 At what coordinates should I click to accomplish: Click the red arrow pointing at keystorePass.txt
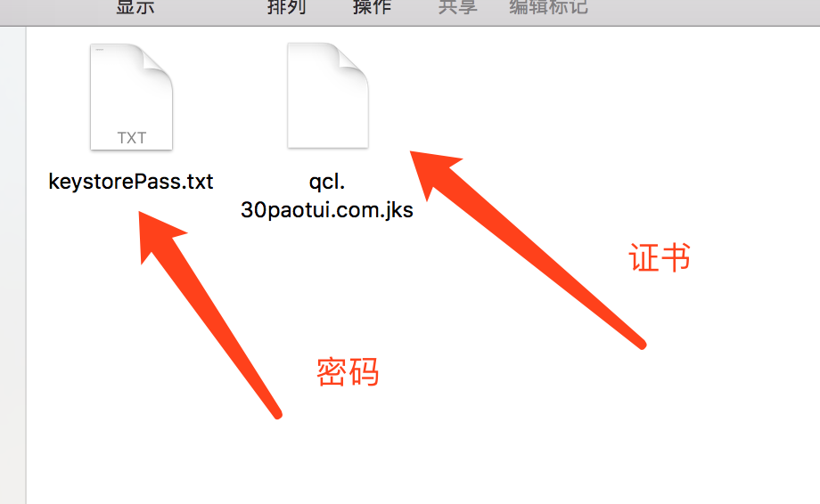pyautogui.click(x=209, y=313)
